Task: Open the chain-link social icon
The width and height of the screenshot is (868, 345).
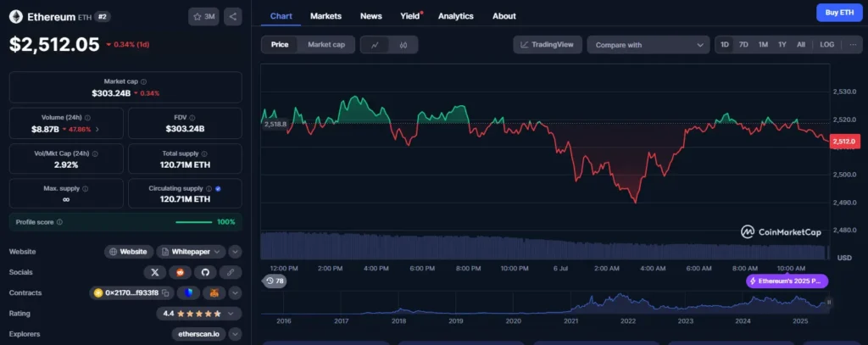Action: [x=231, y=272]
